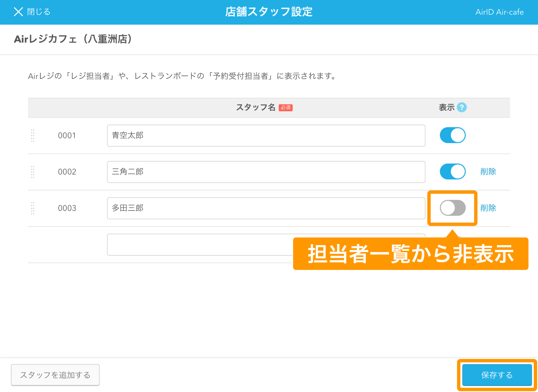Viewport: 538px width, 392px height.
Task: Enable display switch for 多田三郎
Action: [x=453, y=208]
